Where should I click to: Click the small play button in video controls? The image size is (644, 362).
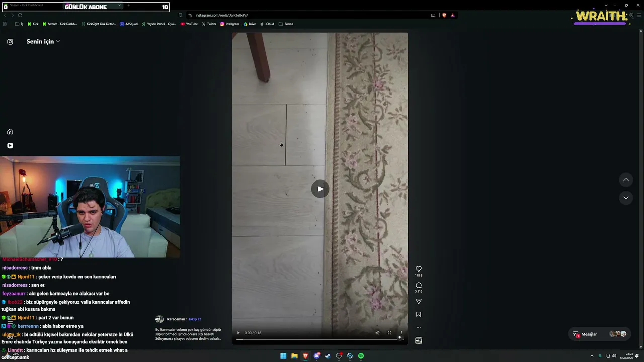click(238, 333)
